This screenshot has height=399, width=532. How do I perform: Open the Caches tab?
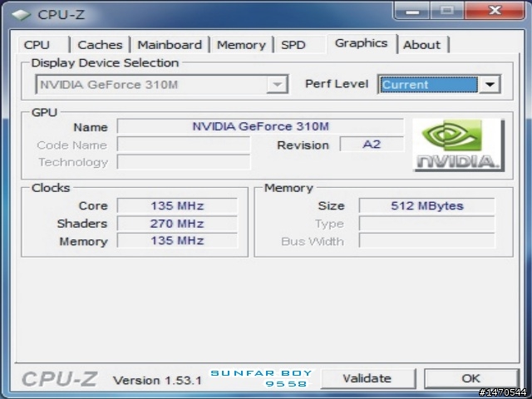[x=100, y=45]
